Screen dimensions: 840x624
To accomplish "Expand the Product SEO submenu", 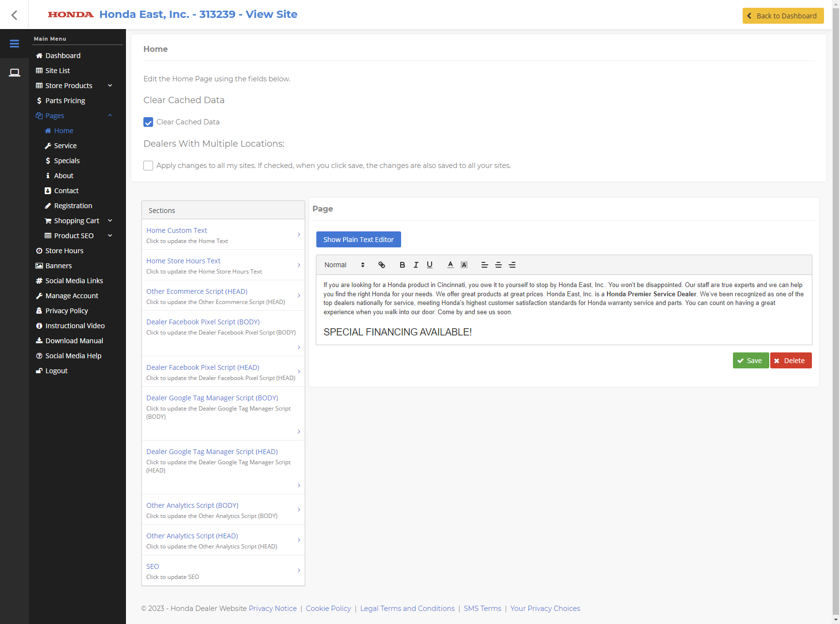I will pyautogui.click(x=110, y=236).
